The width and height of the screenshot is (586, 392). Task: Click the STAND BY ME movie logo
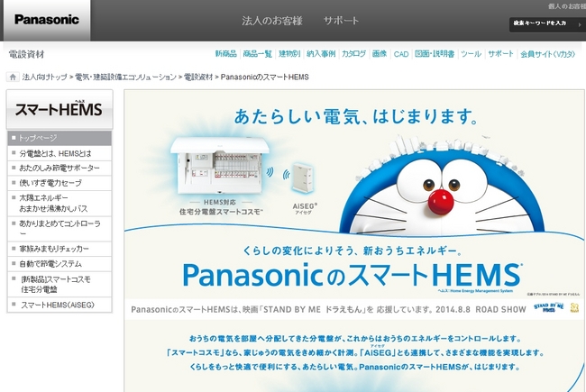point(548,308)
